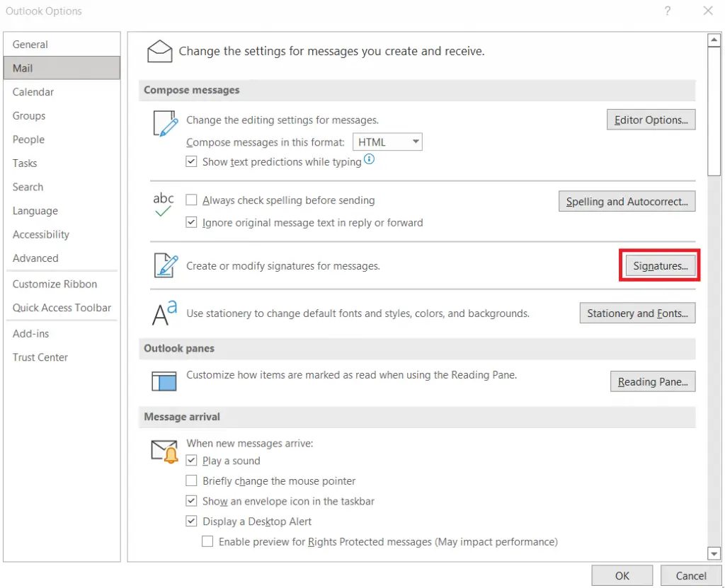The image size is (725, 588).
Task: Click the abc spelling check icon
Action: click(x=164, y=204)
